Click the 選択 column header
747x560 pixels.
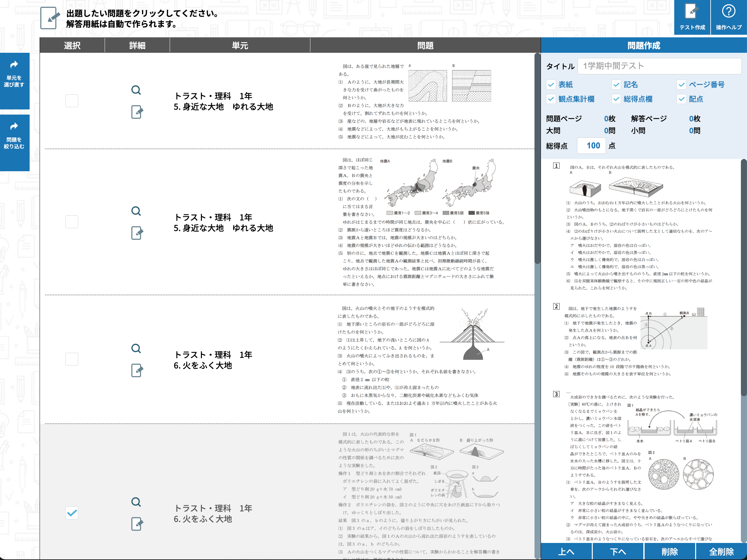pos(72,45)
